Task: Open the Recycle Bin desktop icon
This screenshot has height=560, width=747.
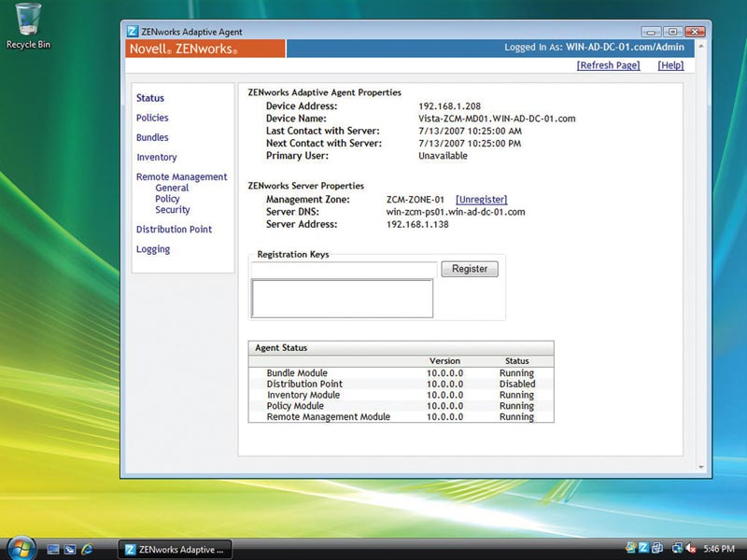Action: pos(28,26)
